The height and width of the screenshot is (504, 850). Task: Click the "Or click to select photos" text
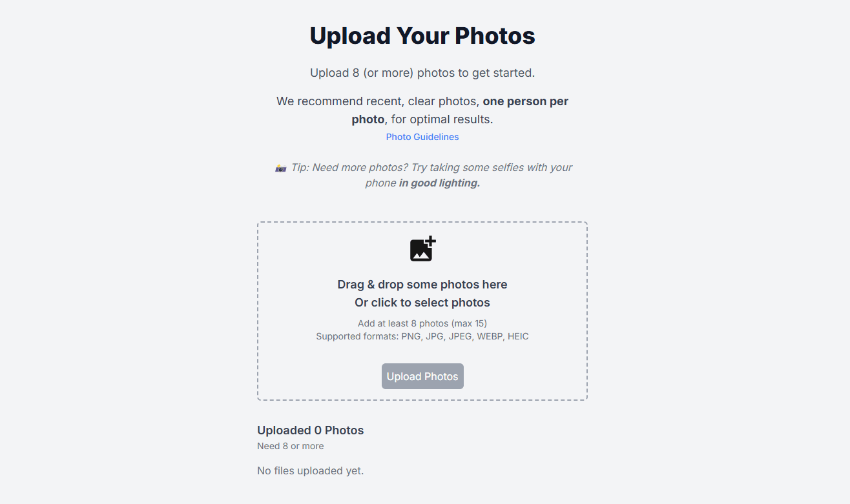(x=422, y=303)
